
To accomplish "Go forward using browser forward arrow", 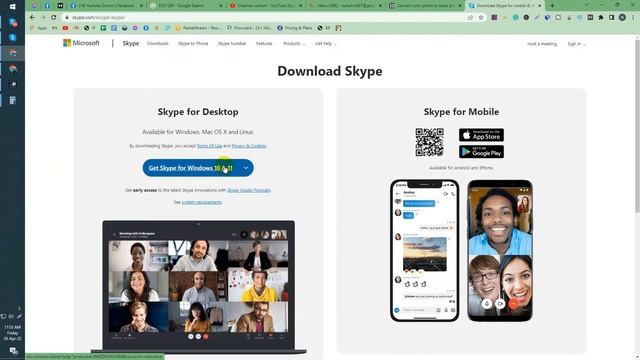I will 43,18.
